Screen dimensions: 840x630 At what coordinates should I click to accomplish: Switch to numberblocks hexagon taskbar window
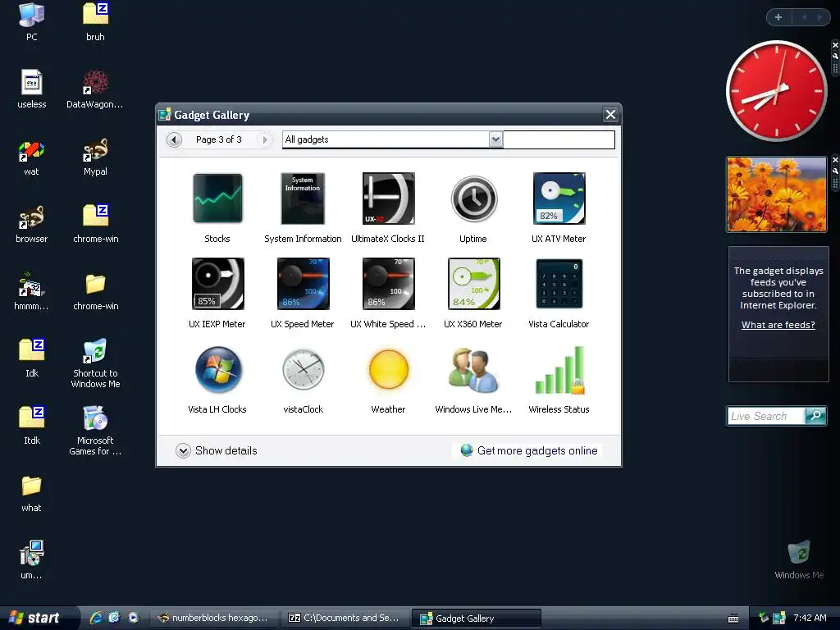[x=215, y=618]
